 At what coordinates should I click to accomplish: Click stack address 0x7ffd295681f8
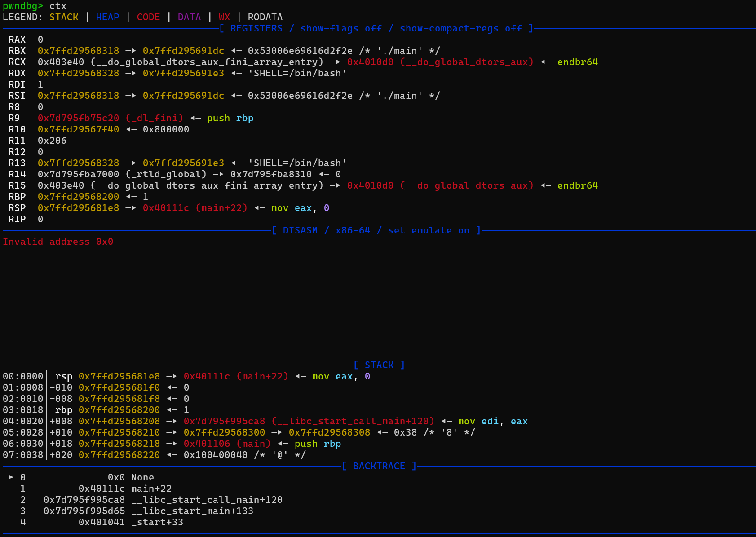[x=119, y=399]
